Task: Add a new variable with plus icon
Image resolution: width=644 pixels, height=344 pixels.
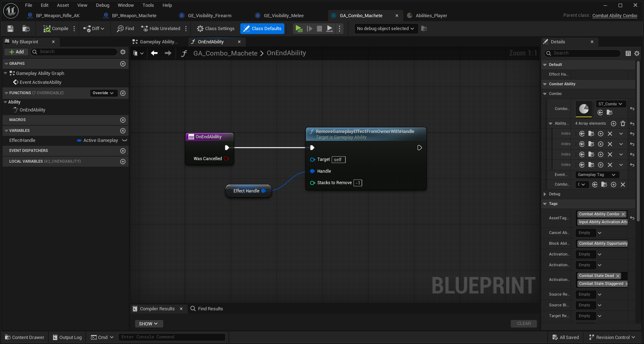Action: click(123, 131)
